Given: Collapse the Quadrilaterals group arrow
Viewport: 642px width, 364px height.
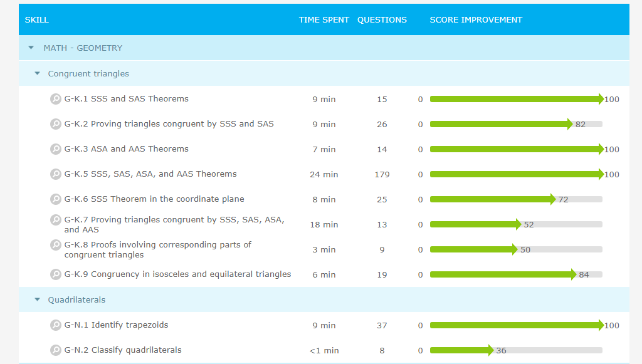Looking at the screenshot, I should 38,300.
